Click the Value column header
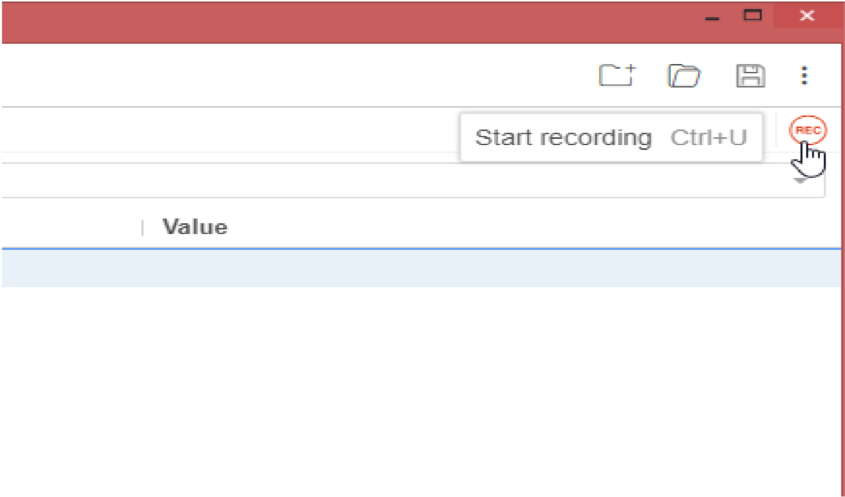Viewport: 845px width, 497px height. coord(195,227)
